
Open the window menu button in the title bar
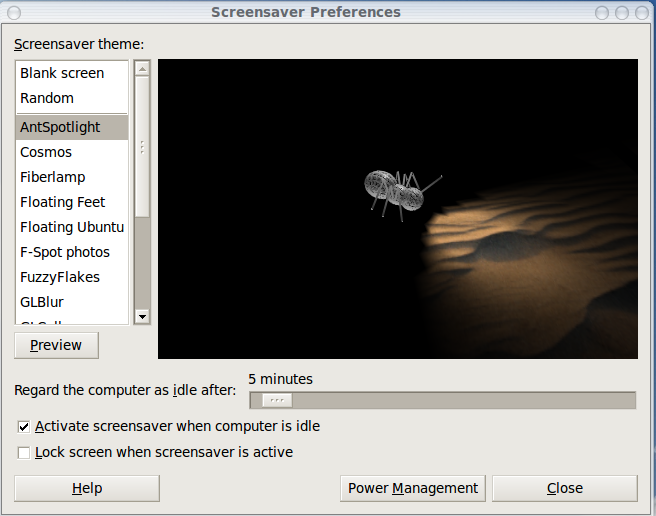(14, 13)
